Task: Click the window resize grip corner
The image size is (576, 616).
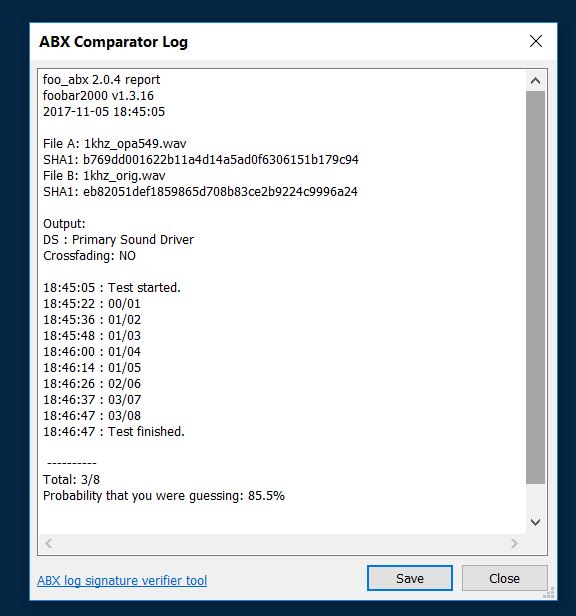Action: point(549,592)
